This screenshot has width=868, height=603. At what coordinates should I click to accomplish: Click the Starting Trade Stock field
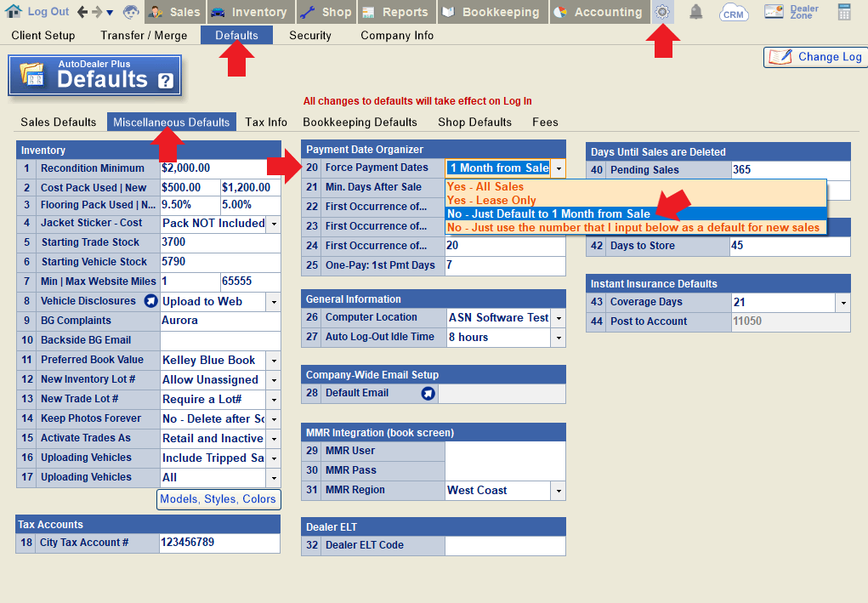[220, 242]
